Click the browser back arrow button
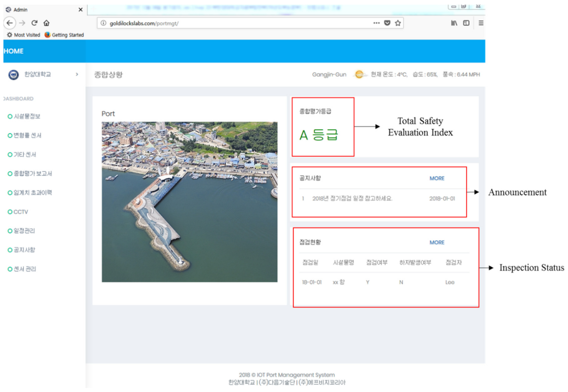 pos(10,23)
